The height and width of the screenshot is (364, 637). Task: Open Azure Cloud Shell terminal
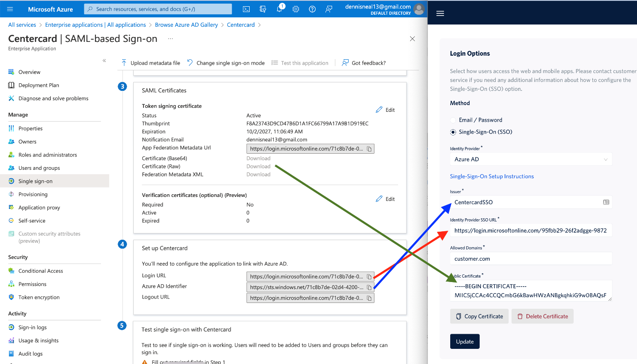click(x=246, y=8)
